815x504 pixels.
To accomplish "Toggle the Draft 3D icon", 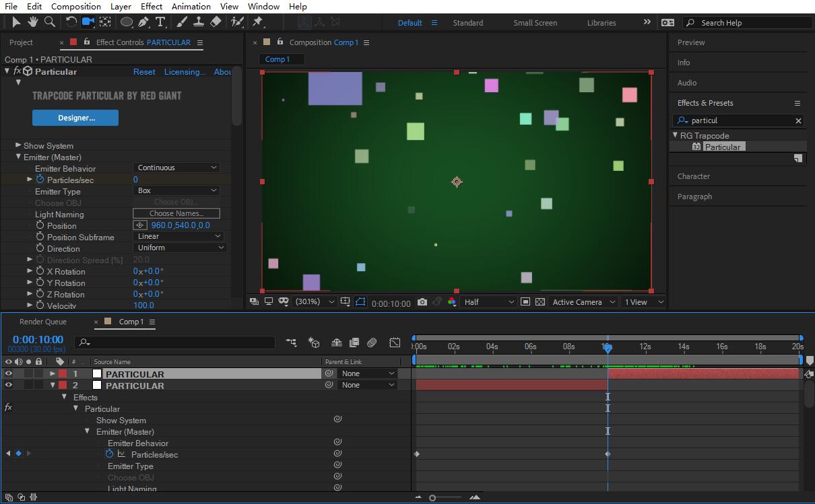I will tap(314, 343).
